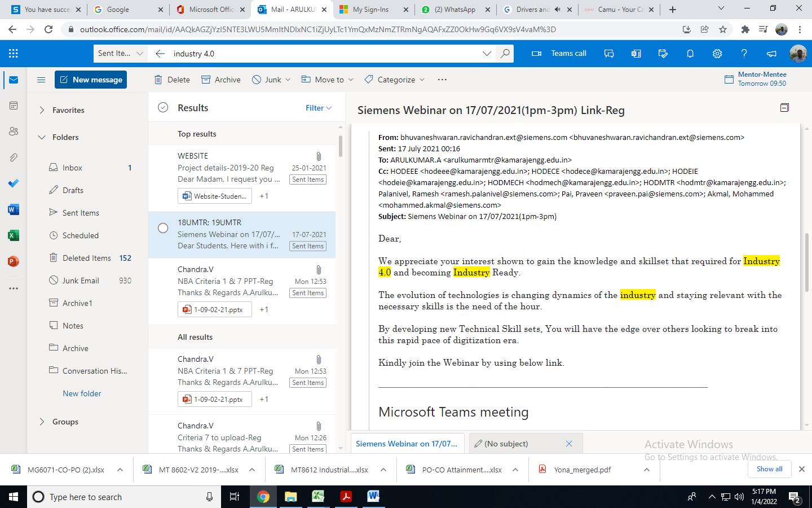
Task: Reload the browser page
Action: (x=48, y=29)
